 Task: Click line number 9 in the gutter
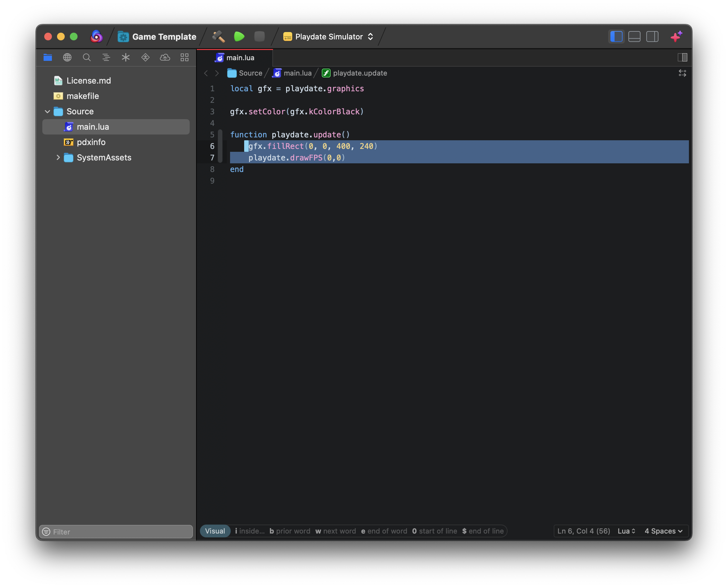point(212,181)
